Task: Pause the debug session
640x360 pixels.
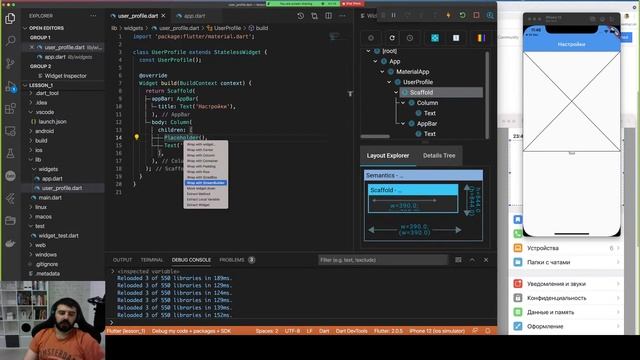Action: (393, 16)
